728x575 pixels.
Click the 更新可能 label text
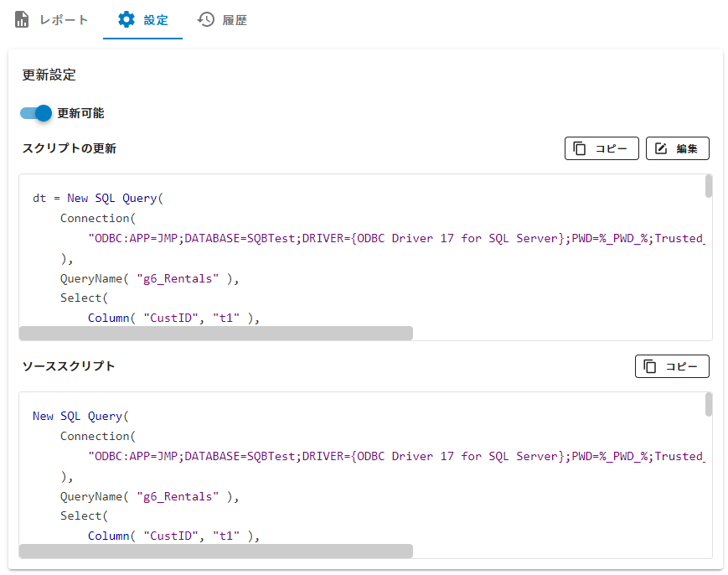coord(80,113)
